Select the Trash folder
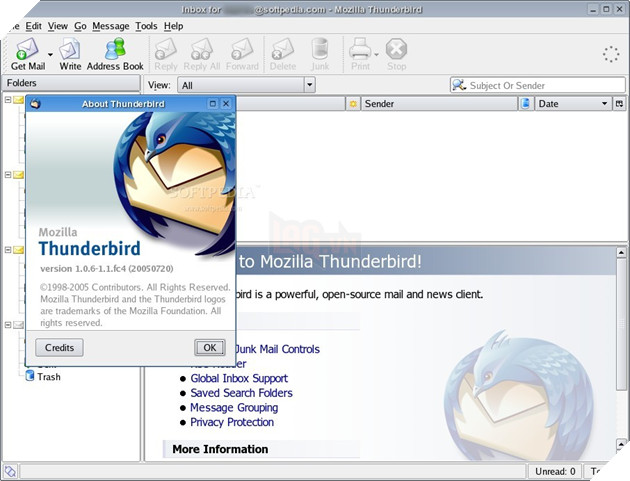 click(48, 377)
